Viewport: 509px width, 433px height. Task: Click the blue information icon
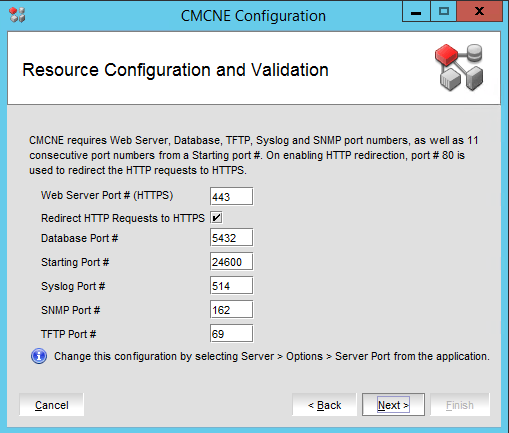(x=39, y=356)
